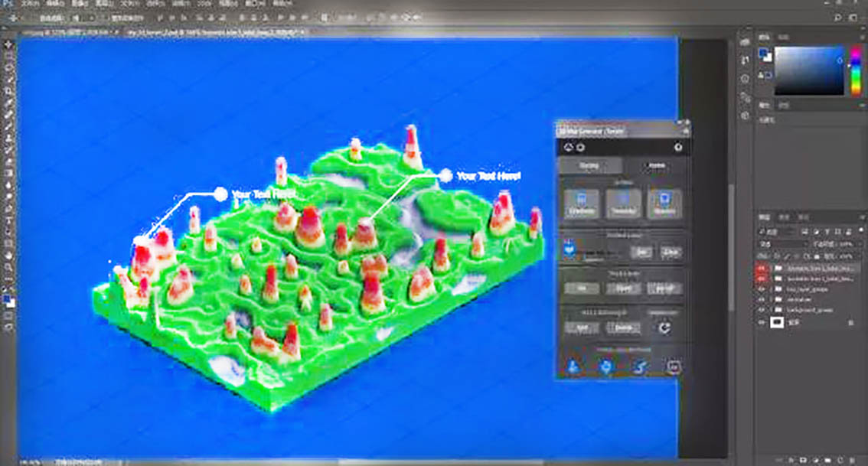Click the second blue gear-like icon in the plugin's bottom row
Screen dimensions: 868x466
pos(606,367)
